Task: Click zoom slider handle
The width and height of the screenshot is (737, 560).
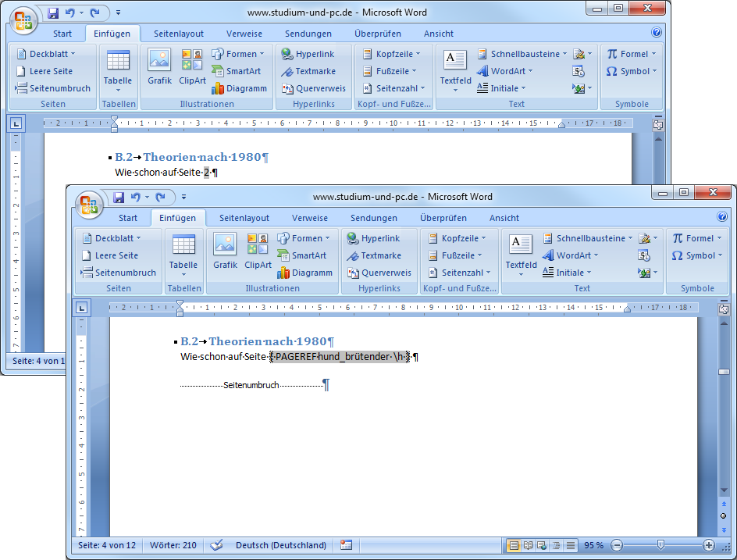Action: 660,545
